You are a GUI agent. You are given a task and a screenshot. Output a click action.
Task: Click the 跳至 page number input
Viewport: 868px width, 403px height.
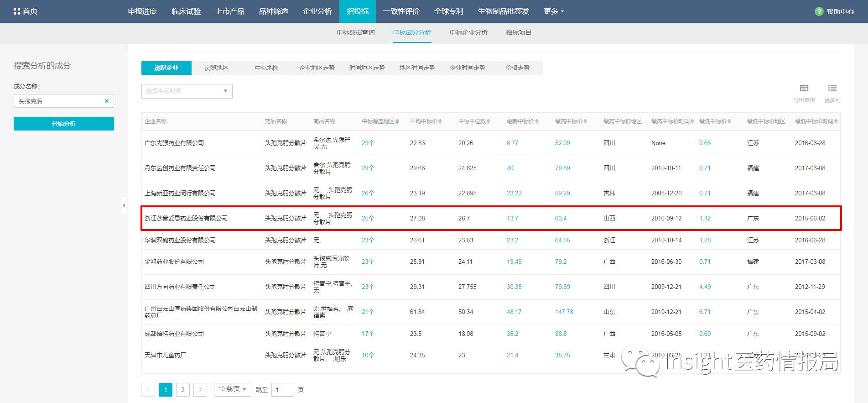[x=283, y=390]
